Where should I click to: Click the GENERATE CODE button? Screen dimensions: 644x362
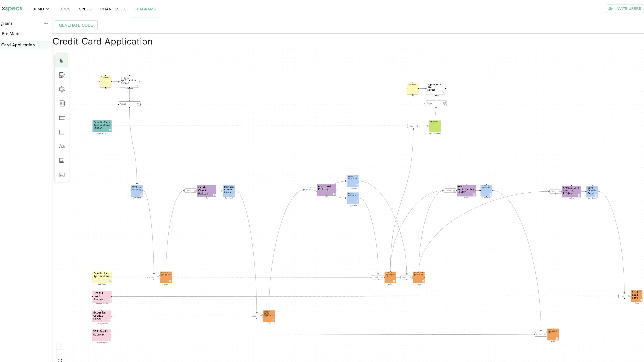click(76, 25)
